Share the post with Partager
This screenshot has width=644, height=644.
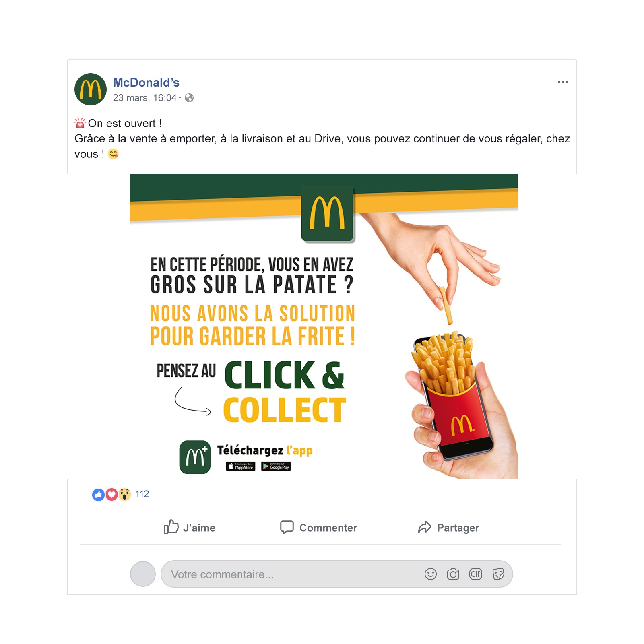[448, 527]
